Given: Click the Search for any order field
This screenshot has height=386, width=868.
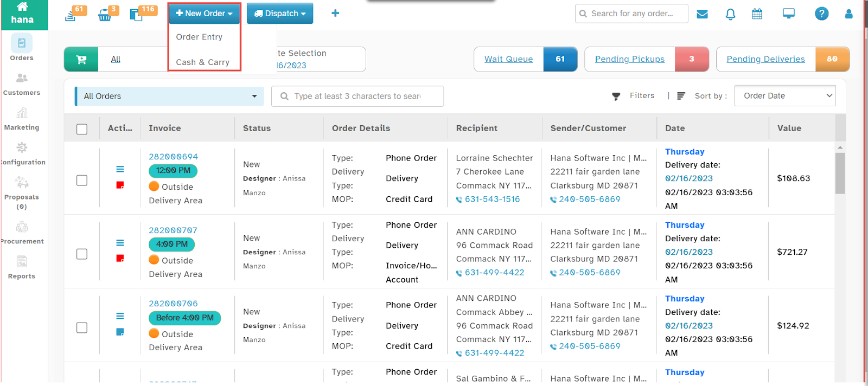Looking at the screenshot, I should coord(631,14).
